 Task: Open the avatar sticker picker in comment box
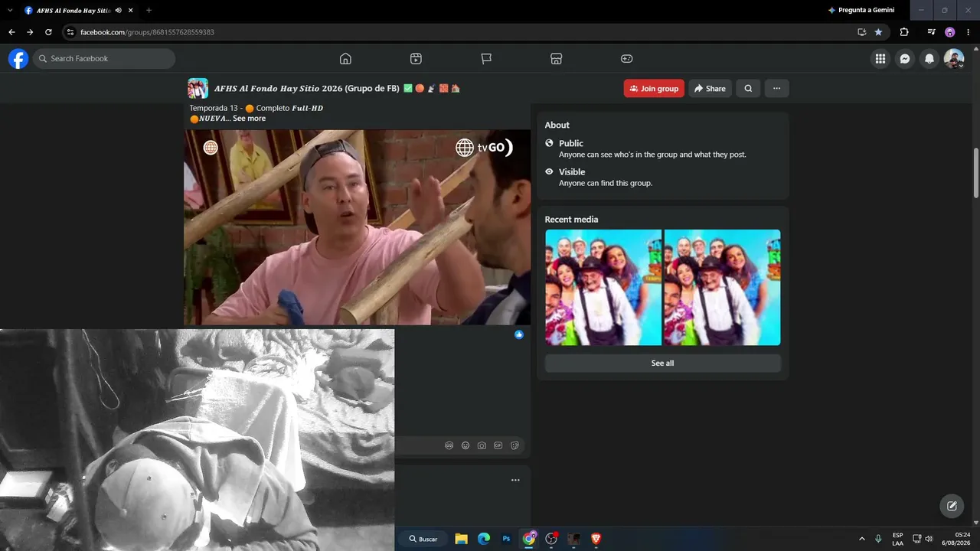(449, 445)
